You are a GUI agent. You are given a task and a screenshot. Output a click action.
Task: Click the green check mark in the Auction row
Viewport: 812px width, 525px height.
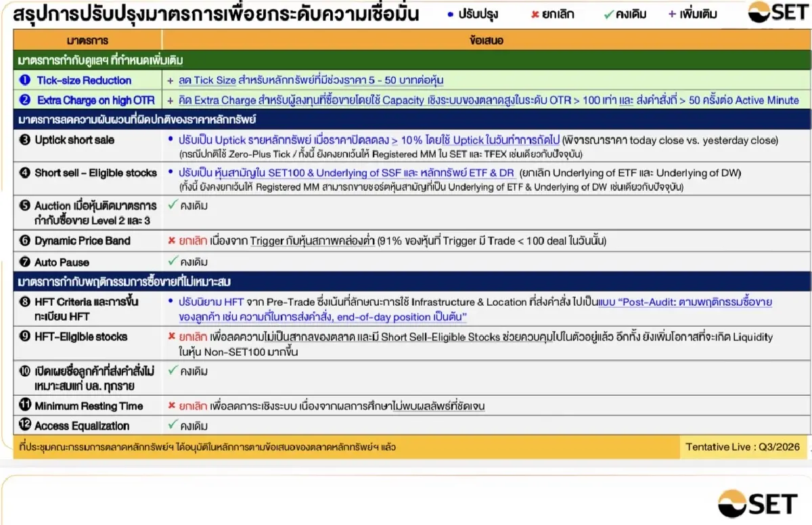pos(173,205)
